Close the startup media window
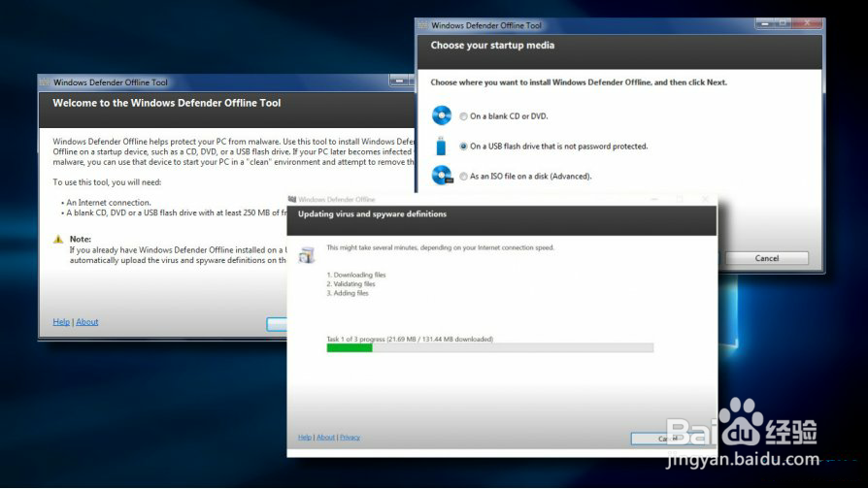Viewport: 868px width, 489px height. [x=807, y=23]
